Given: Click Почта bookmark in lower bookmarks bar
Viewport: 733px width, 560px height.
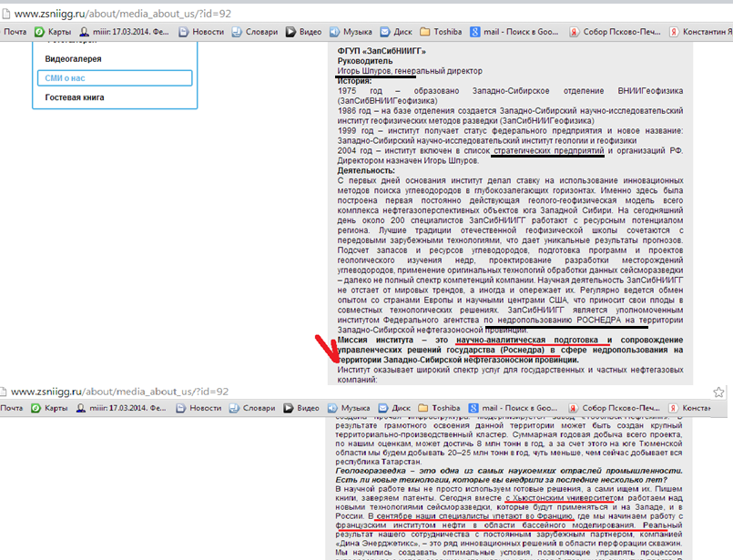Looking at the screenshot, I should coord(12,408).
